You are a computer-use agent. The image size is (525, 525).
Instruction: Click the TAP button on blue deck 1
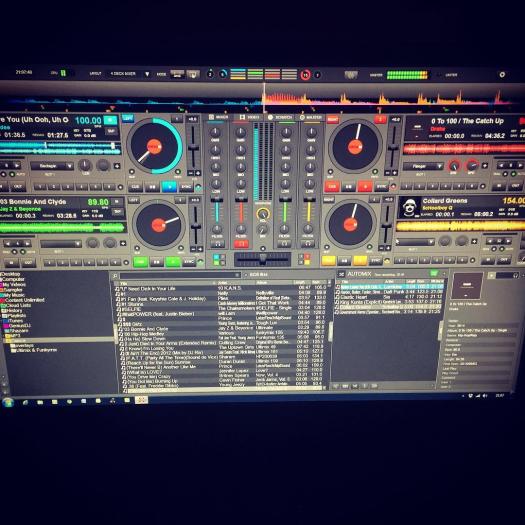click(111, 131)
